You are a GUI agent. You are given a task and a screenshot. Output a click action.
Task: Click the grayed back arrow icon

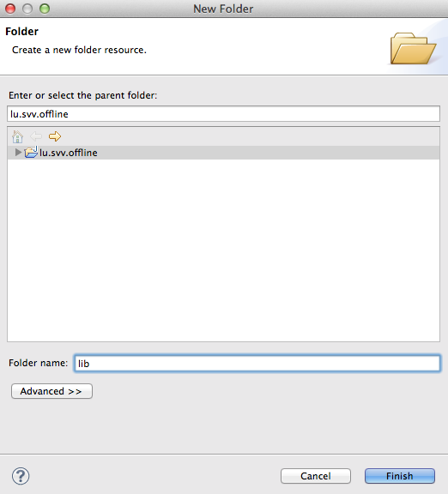point(36,136)
